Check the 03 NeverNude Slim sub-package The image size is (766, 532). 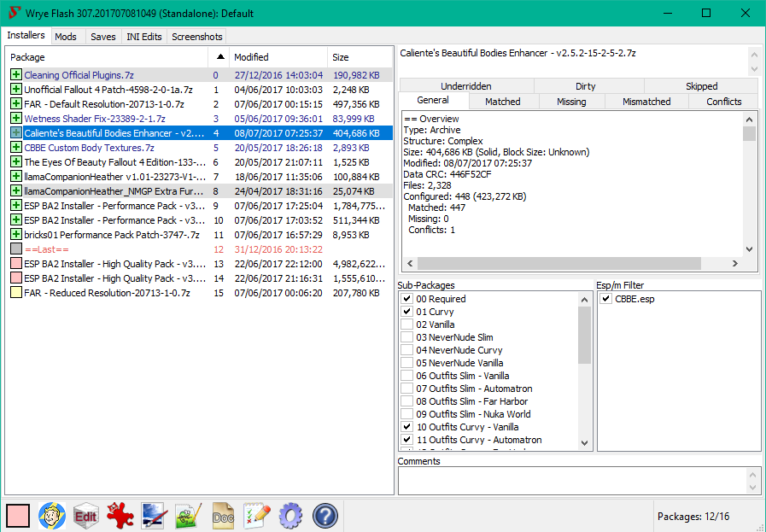coord(407,337)
